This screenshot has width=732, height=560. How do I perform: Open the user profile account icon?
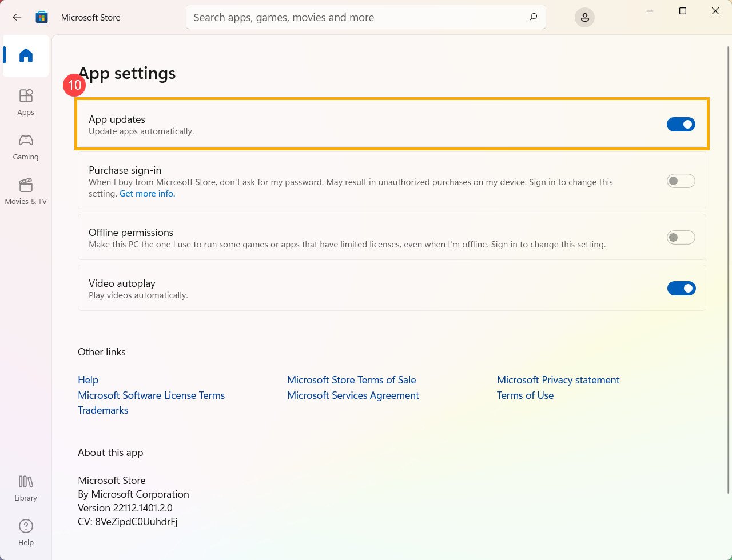[x=584, y=18]
